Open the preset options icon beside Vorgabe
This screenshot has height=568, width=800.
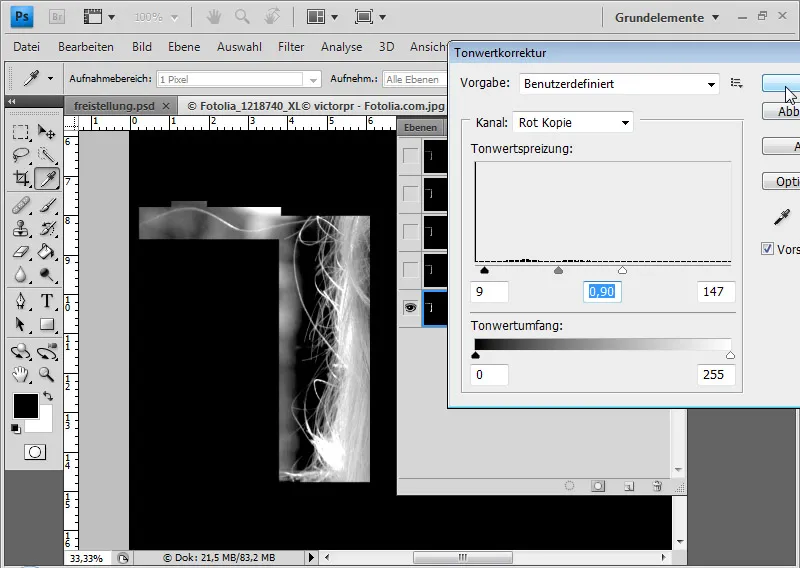pyautogui.click(x=736, y=83)
